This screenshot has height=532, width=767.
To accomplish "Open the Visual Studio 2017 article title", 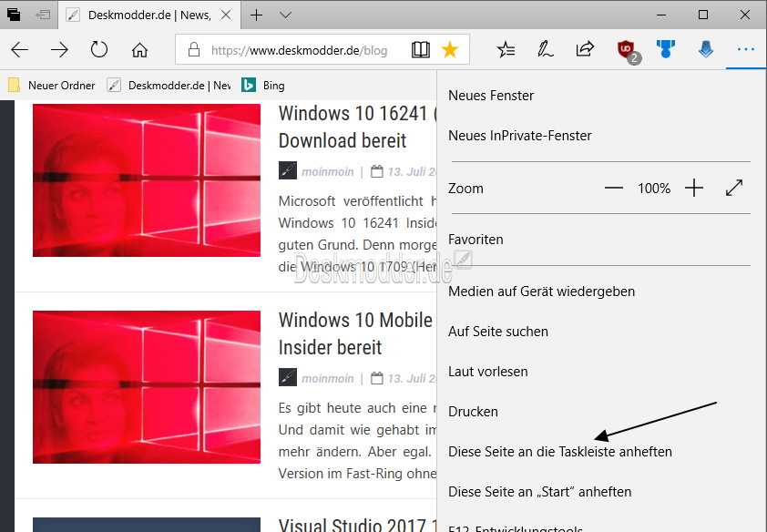I will pos(358,525).
